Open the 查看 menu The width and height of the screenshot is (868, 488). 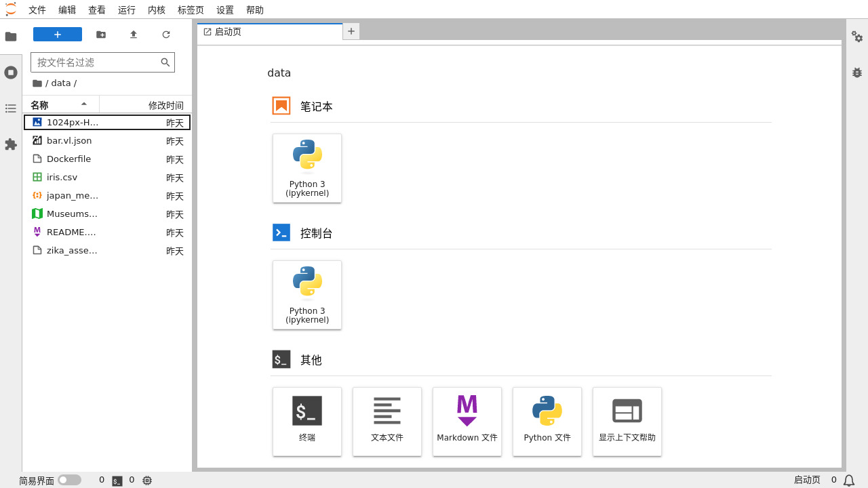coord(97,10)
